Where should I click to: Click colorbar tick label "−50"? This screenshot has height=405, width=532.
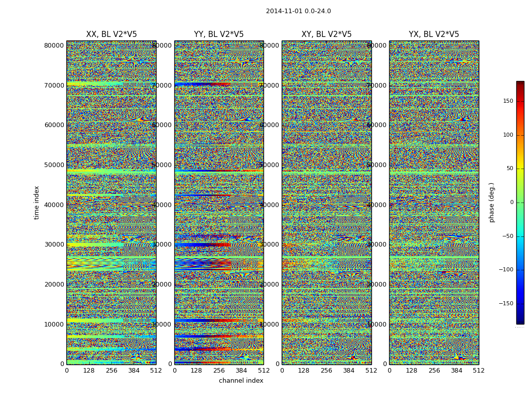click(x=508, y=236)
